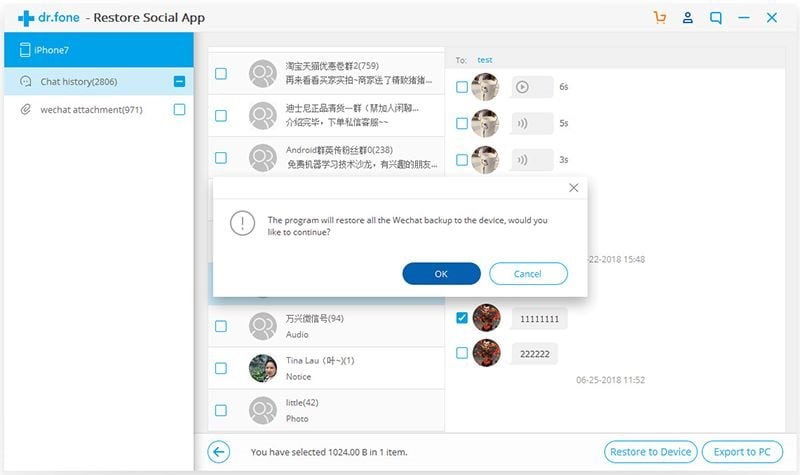Open the feedback chat bubble icon
Viewport: 800px width, 475px height.
(716, 18)
